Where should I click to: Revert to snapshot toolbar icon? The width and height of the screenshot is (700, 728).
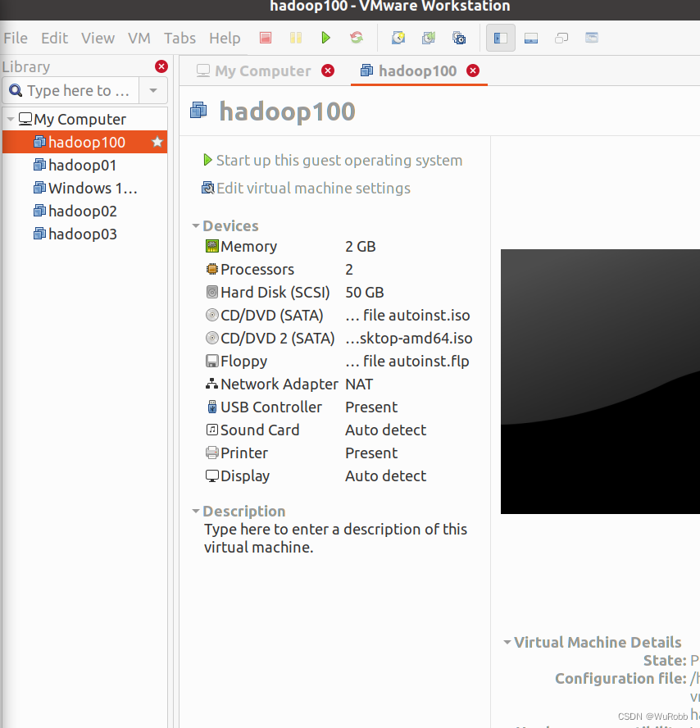[429, 38]
